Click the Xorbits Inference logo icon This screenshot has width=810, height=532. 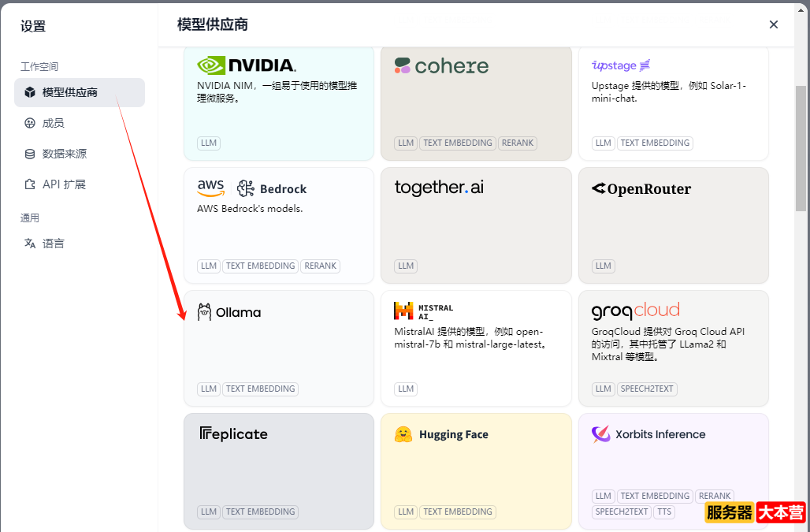601,434
